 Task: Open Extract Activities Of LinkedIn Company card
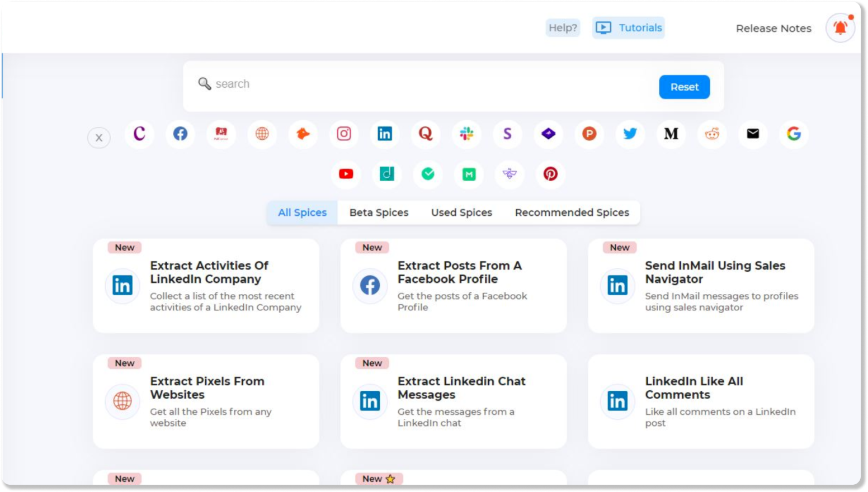pyautogui.click(x=206, y=286)
